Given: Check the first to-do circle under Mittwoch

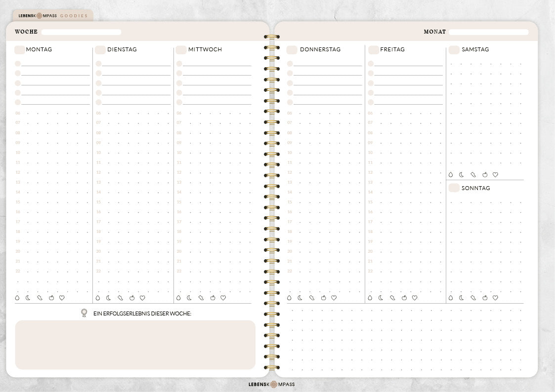Looking at the screenshot, I should coord(179,64).
